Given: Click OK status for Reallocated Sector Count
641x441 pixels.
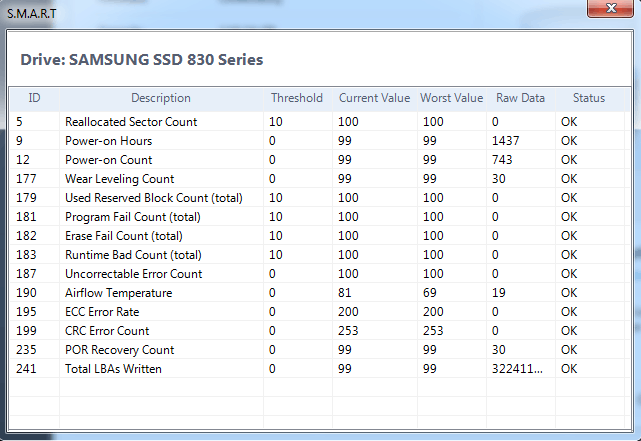Looking at the screenshot, I should [569, 121].
